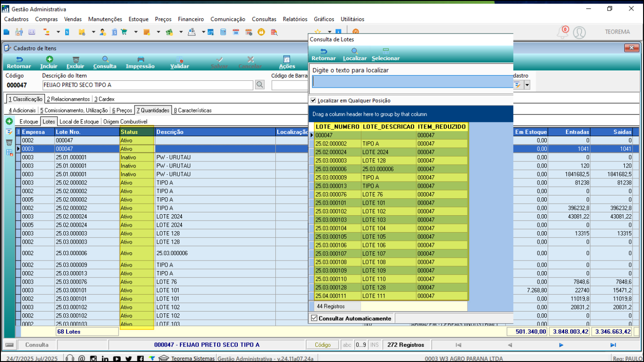Click the Validar icon

coord(179,59)
